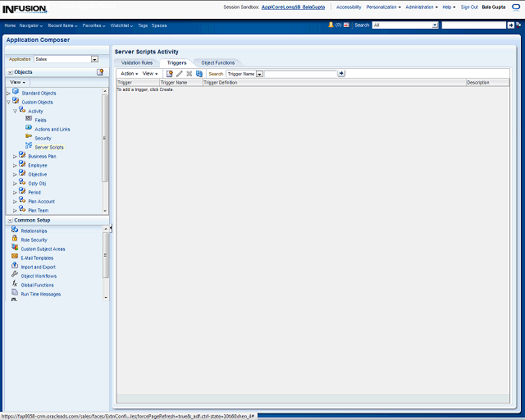The width and height of the screenshot is (525, 420).
Task: Switch to the Validation Rules tab
Action: pos(136,62)
